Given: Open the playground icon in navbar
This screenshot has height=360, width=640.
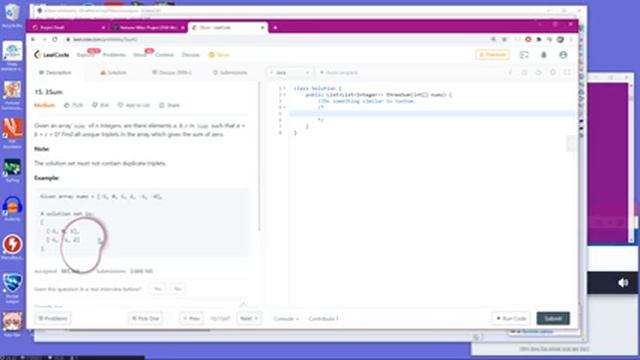Looking at the screenshot, I should [524, 55].
